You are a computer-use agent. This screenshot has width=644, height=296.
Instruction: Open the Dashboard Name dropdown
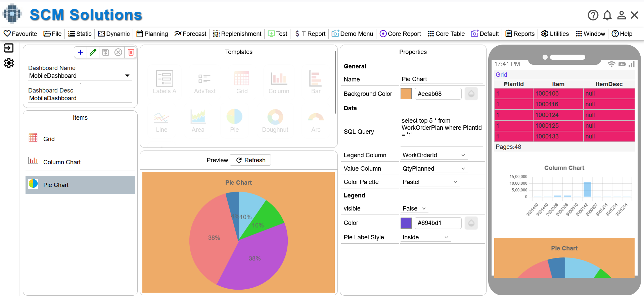(x=80, y=76)
